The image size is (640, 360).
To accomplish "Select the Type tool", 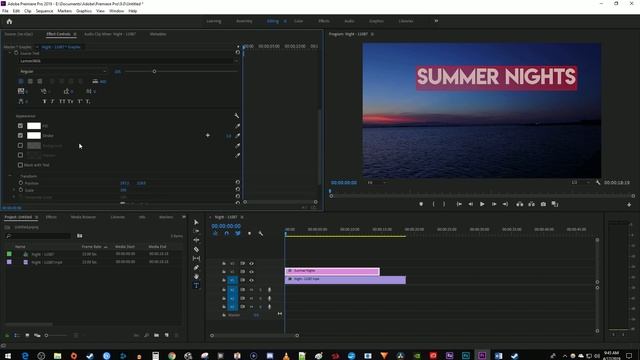I will (x=196, y=286).
